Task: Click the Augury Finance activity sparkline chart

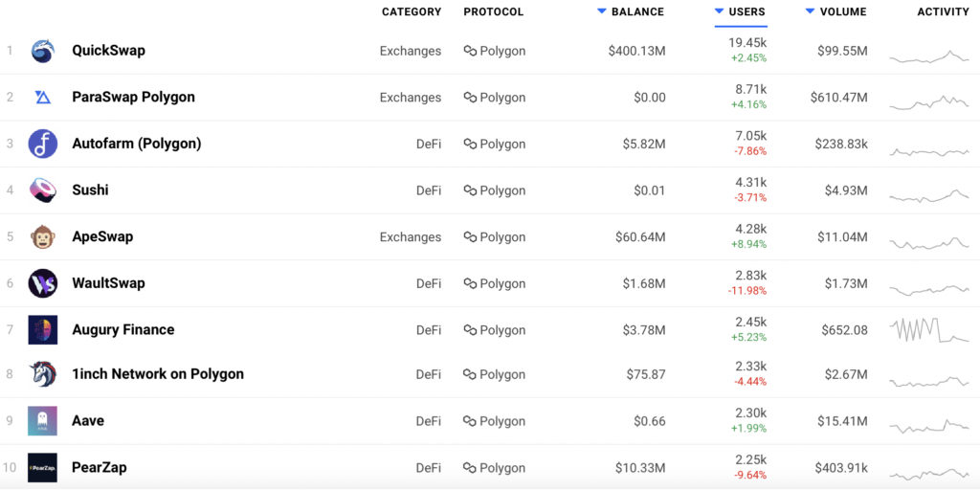Action: [x=928, y=329]
